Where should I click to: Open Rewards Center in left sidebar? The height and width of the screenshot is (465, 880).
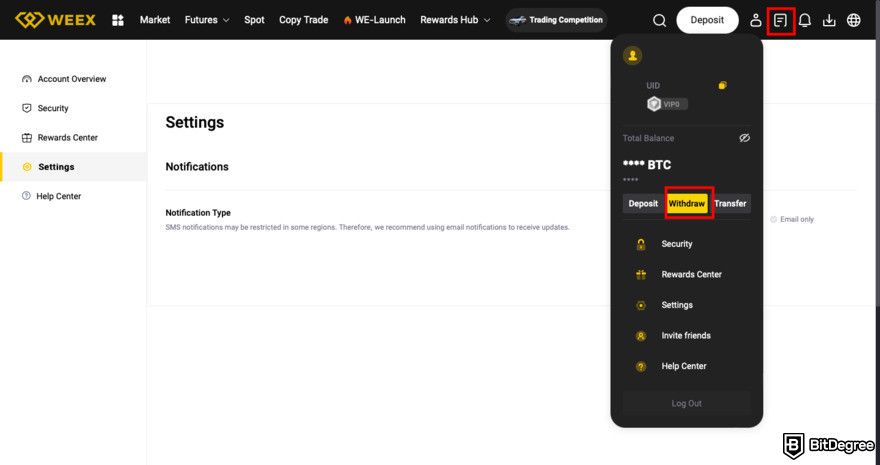point(68,137)
